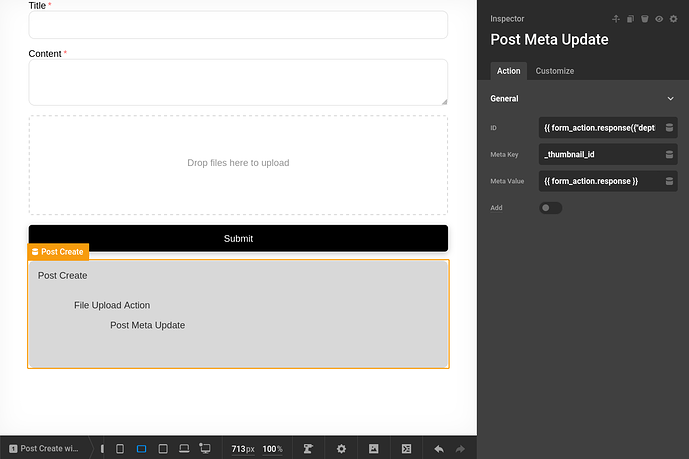
Task: Select File Upload Action in action tree
Action: pos(111,305)
